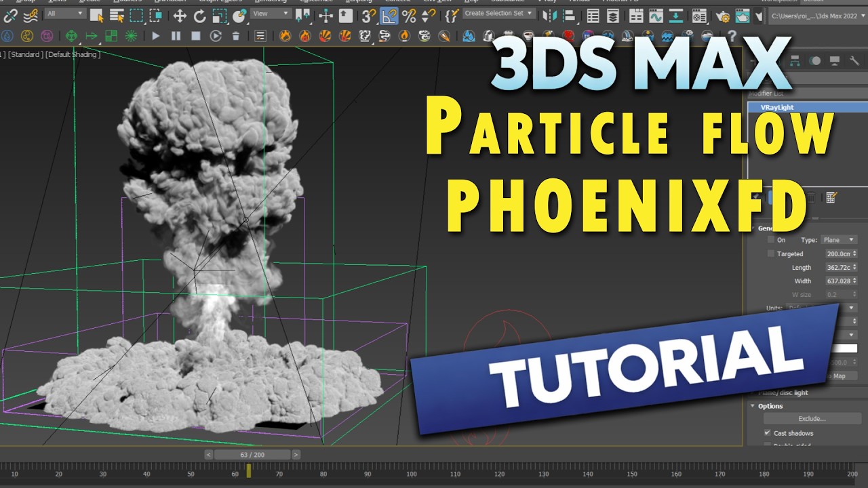
Task: Uncheck the 'Cast shadows' checkbox
Action: click(768, 432)
